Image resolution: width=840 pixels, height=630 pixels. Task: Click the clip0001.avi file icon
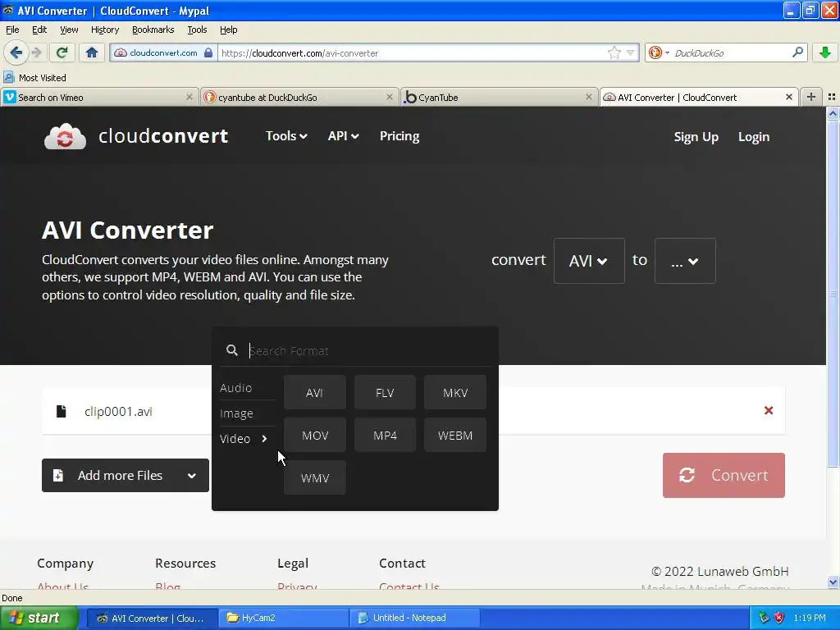[61, 412]
